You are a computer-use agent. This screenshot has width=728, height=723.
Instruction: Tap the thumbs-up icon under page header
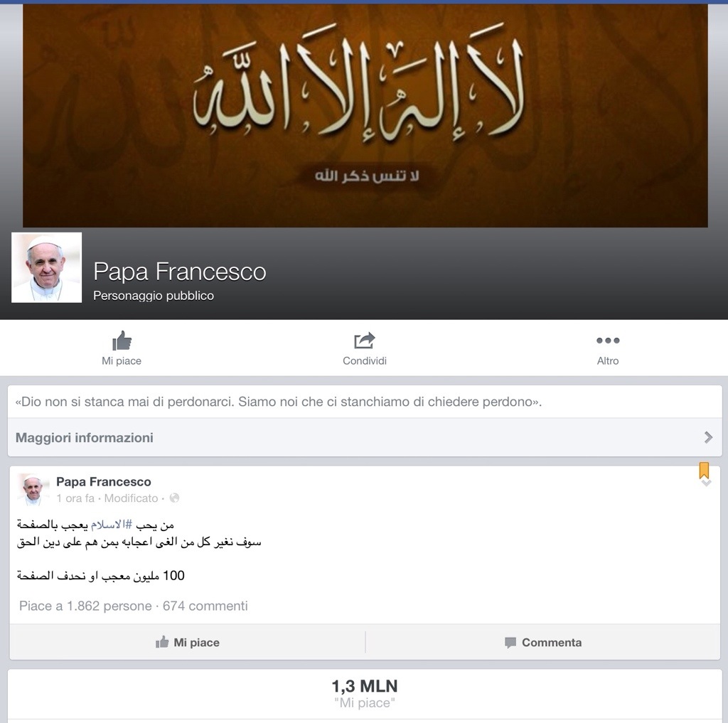point(122,341)
